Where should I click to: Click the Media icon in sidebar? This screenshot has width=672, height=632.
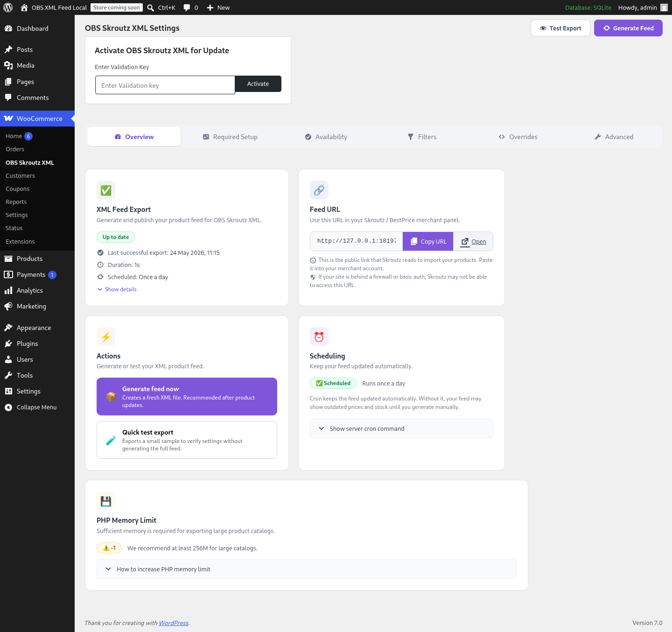coord(8,65)
